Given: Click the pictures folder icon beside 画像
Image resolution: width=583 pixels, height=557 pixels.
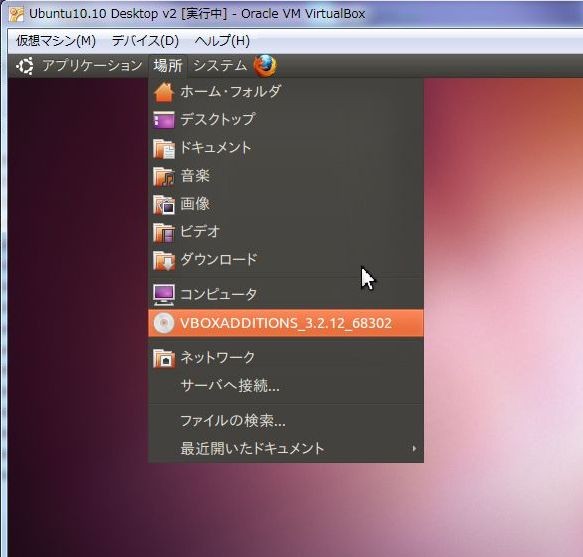Looking at the screenshot, I should pos(164,205).
